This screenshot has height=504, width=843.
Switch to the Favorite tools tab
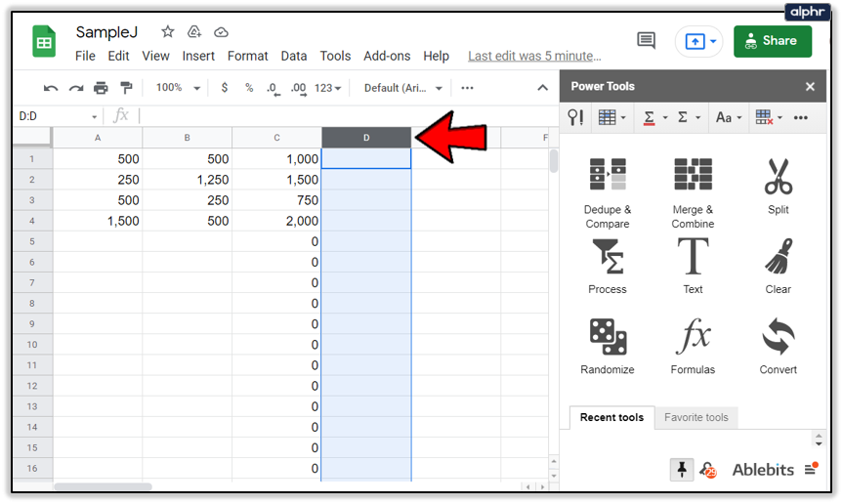coord(695,417)
